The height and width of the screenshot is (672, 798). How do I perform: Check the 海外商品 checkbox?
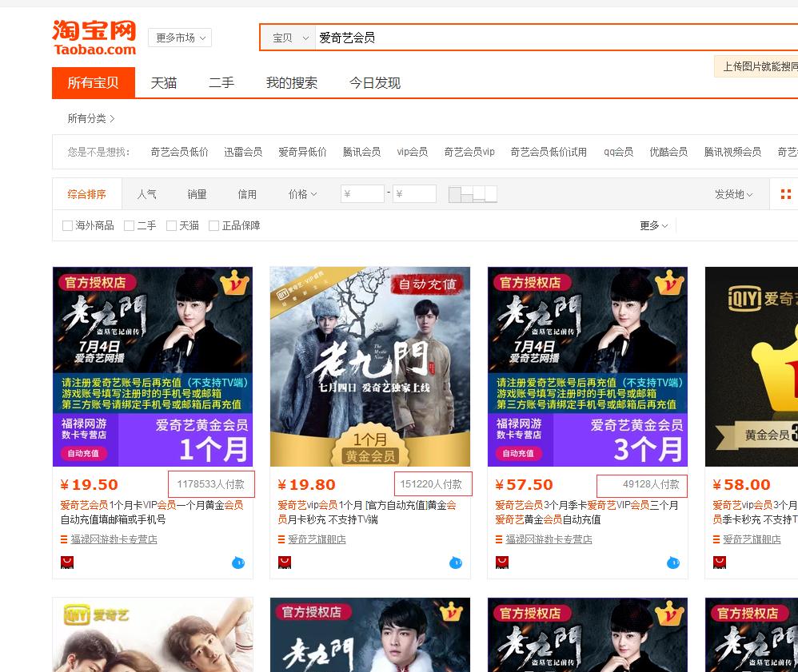tap(66, 225)
